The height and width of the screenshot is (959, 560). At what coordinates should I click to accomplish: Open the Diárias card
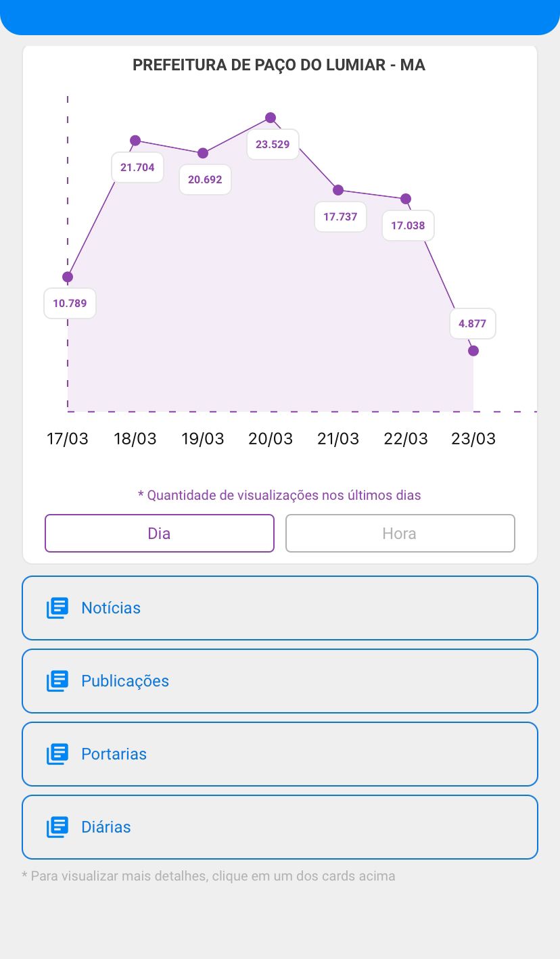tap(280, 827)
